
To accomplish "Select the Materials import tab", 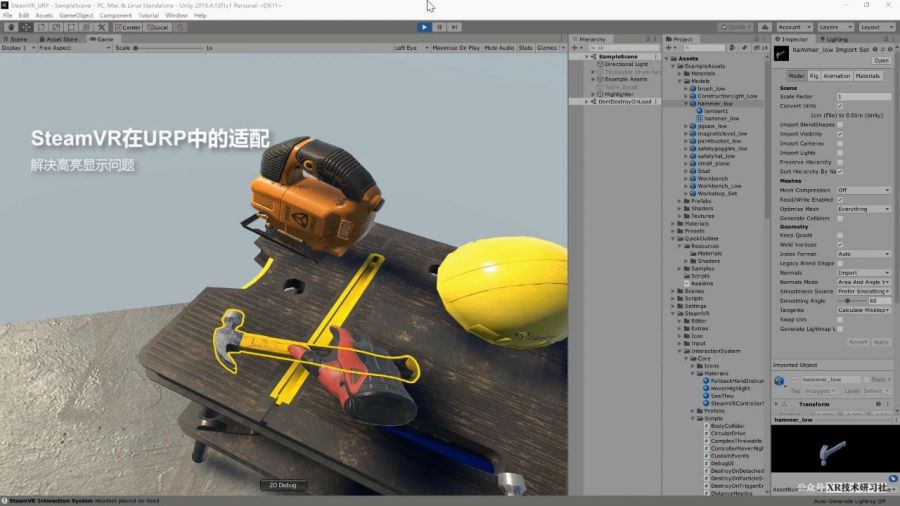I will tap(867, 76).
